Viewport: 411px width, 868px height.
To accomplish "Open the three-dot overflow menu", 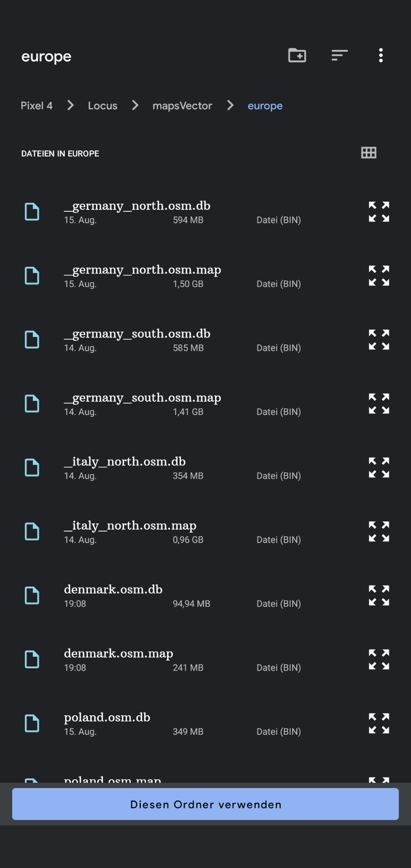I will click(x=381, y=56).
